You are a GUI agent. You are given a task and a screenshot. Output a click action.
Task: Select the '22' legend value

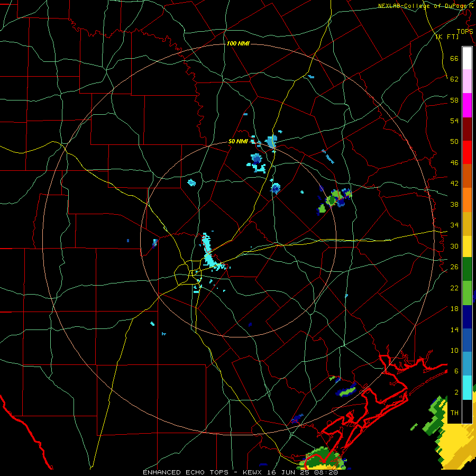point(454,288)
